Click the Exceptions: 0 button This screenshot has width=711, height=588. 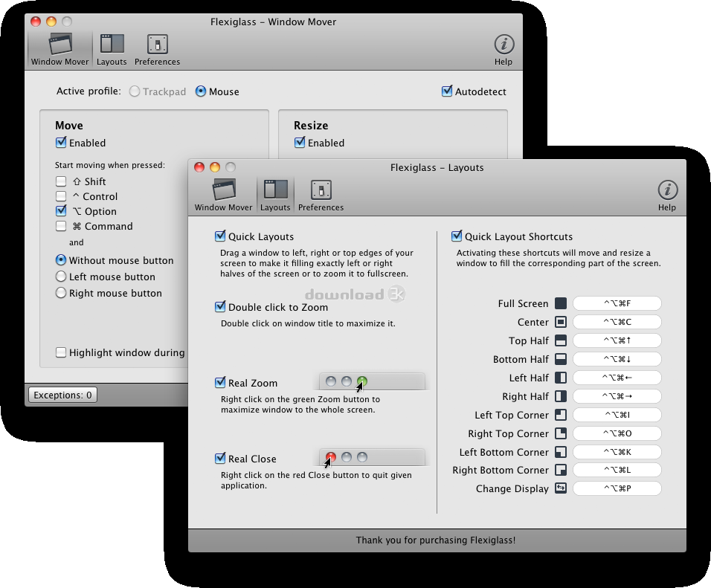tap(62, 395)
